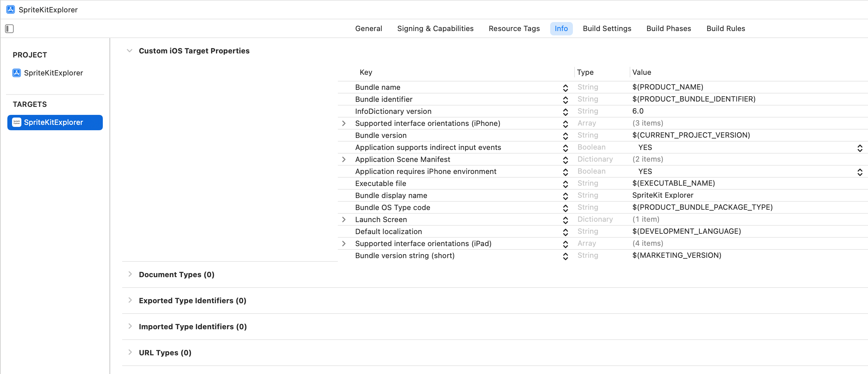This screenshot has width=868, height=374.
Task: Expand the Launch Screen dictionary row
Action: (x=344, y=220)
